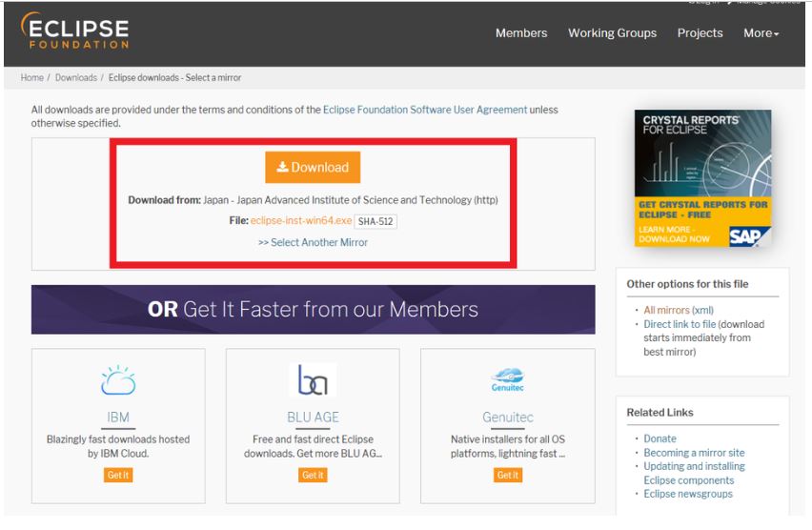Click 'Other options for this file' heading
812x530 pixels.
687,284
